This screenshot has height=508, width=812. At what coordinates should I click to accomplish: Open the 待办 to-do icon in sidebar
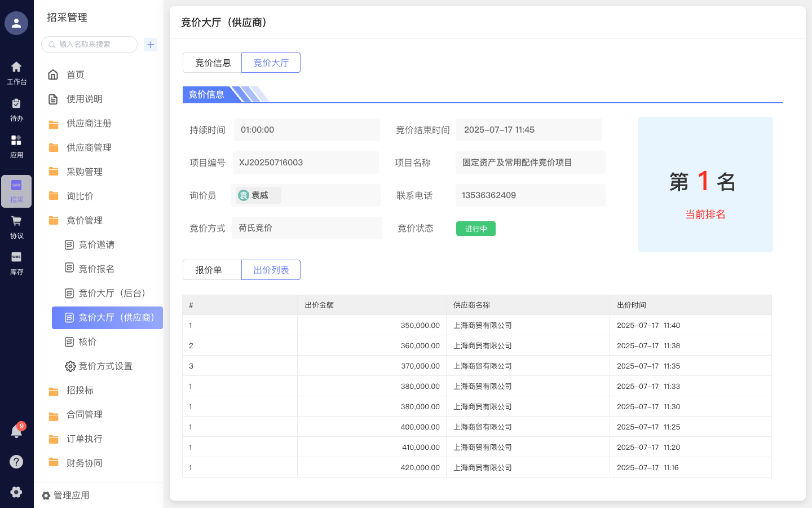[x=16, y=109]
